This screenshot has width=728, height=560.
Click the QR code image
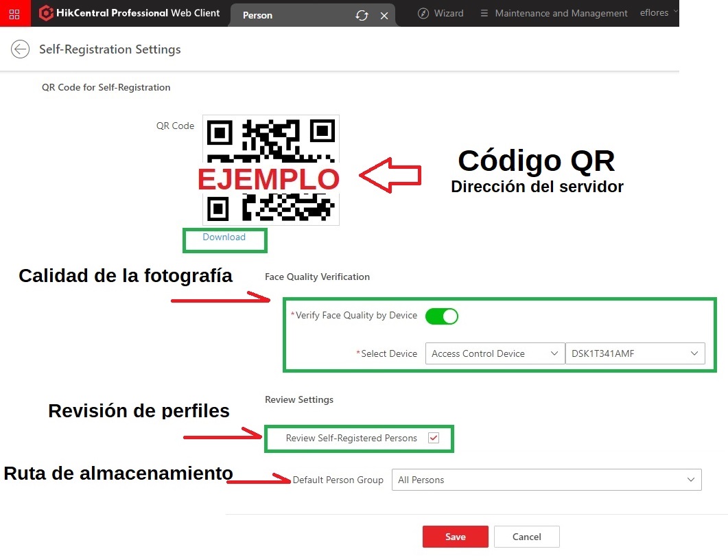point(270,170)
